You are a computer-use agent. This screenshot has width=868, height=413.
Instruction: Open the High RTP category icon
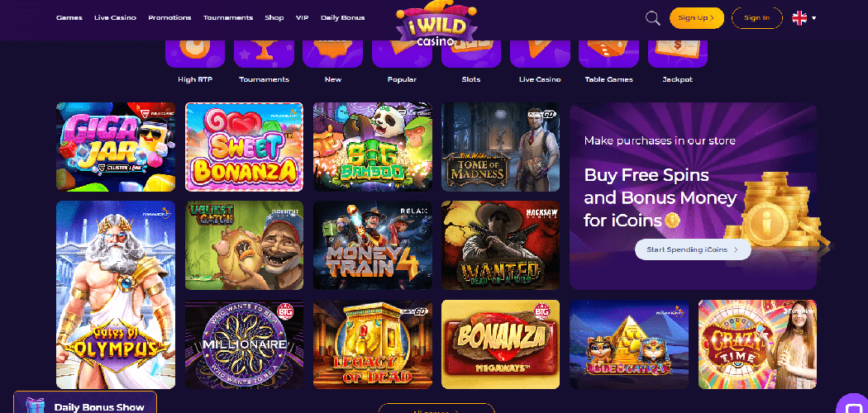[195, 54]
